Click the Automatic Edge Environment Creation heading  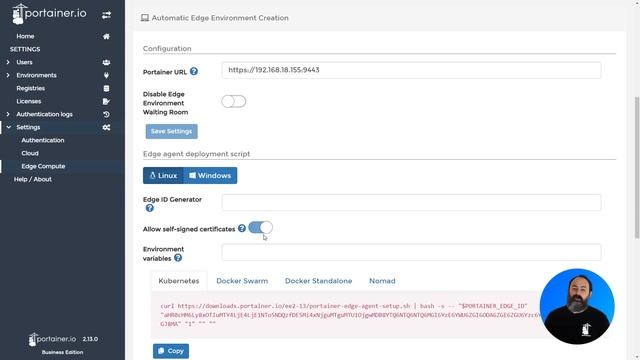click(x=220, y=18)
